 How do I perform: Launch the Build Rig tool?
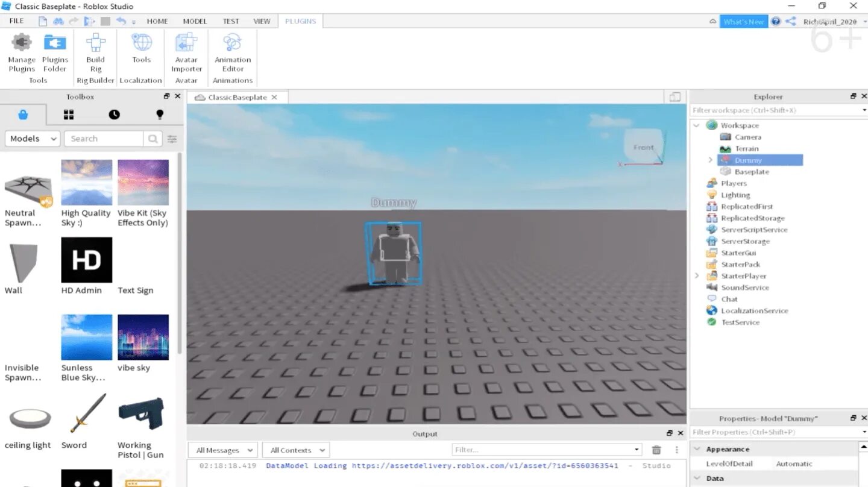(95, 53)
